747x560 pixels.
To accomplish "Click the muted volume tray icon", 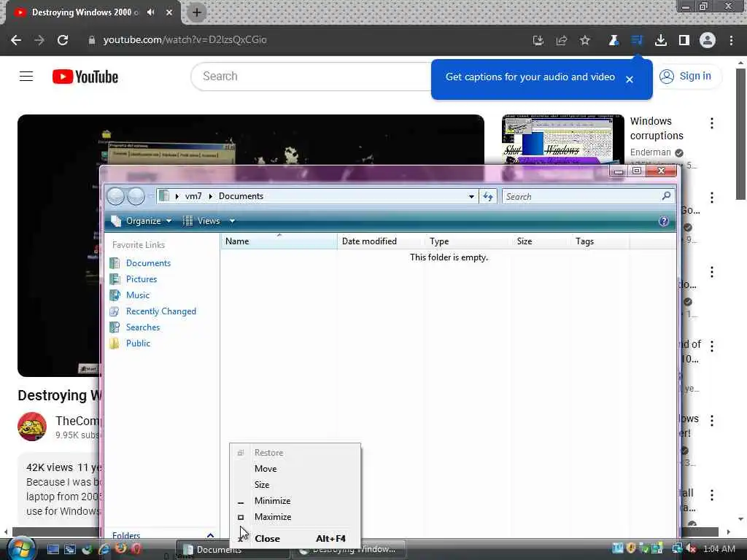I will [691, 549].
